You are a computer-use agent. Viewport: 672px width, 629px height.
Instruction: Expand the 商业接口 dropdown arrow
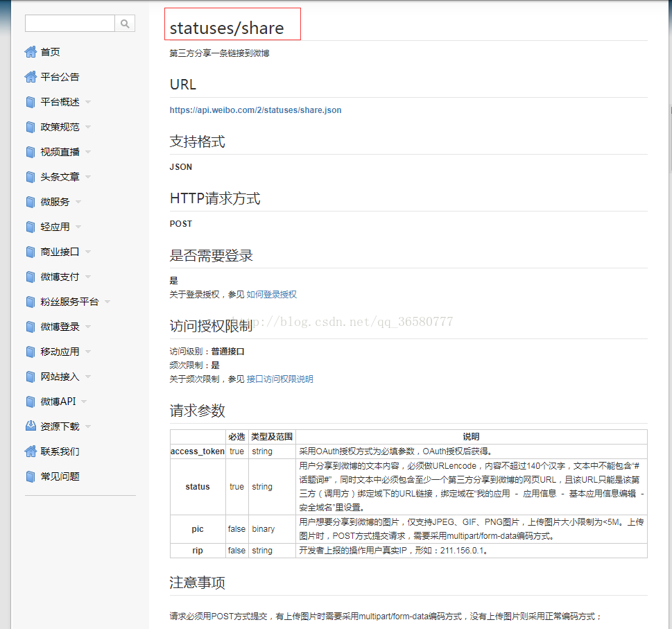tap(88, 252)
